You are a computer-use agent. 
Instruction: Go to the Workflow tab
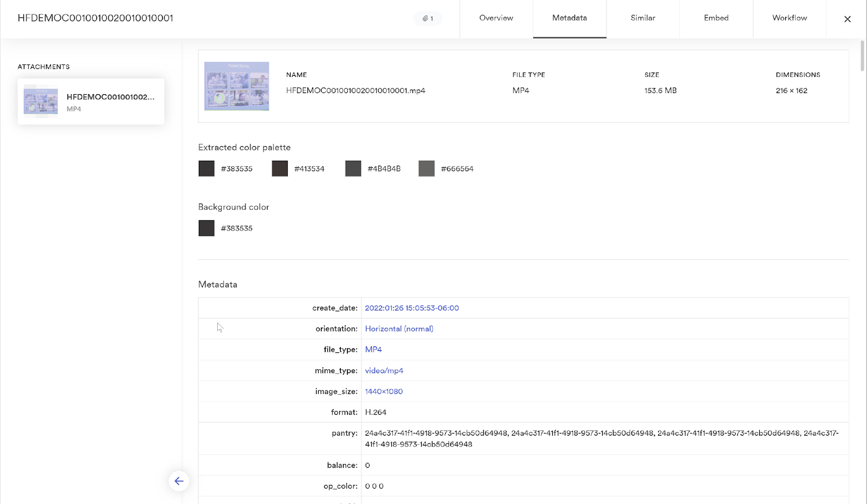(x=790, y=18)
